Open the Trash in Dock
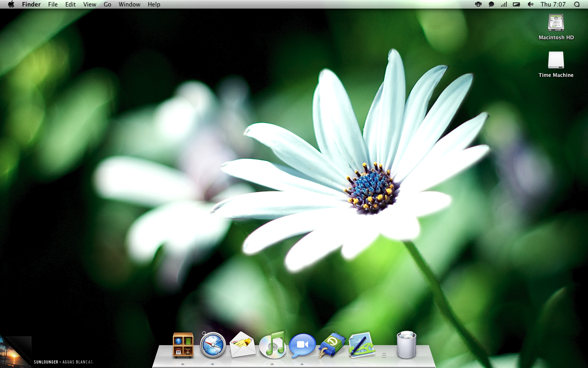This screenshot has width=588, height=368. point(406,345)
